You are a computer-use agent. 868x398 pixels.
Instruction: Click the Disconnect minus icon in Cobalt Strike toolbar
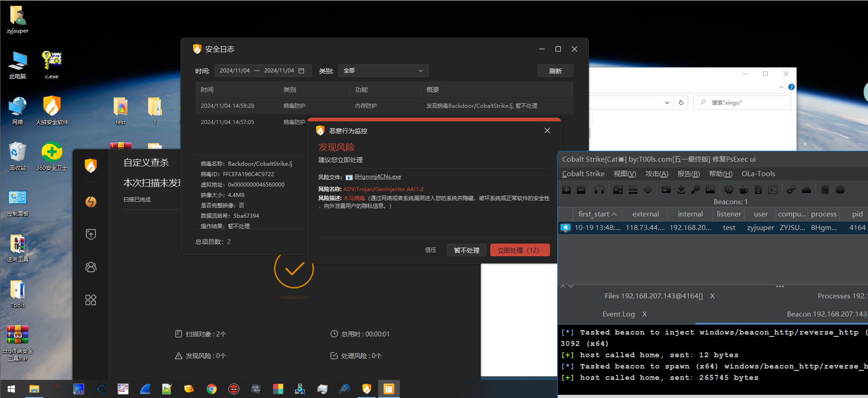point(581,190)
